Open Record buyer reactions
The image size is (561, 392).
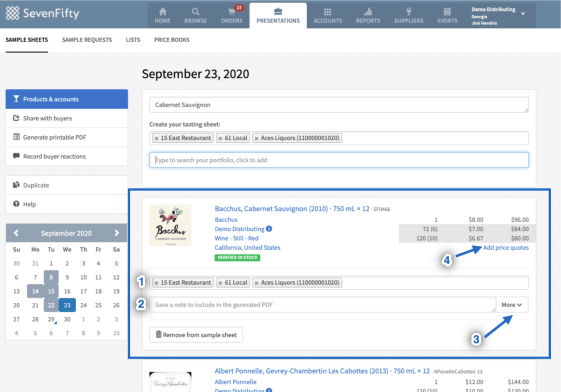click(x=67, y=156)
